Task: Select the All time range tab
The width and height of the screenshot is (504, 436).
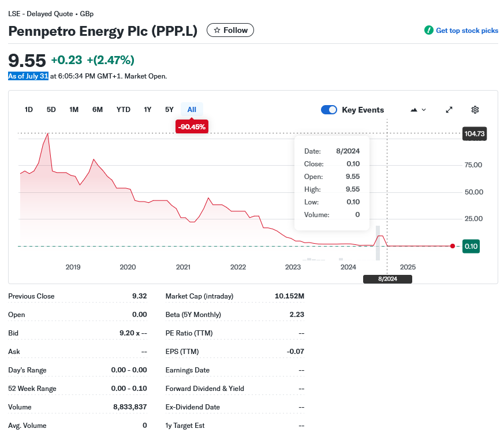Action: pyautogui.click(x=192, y=110)
